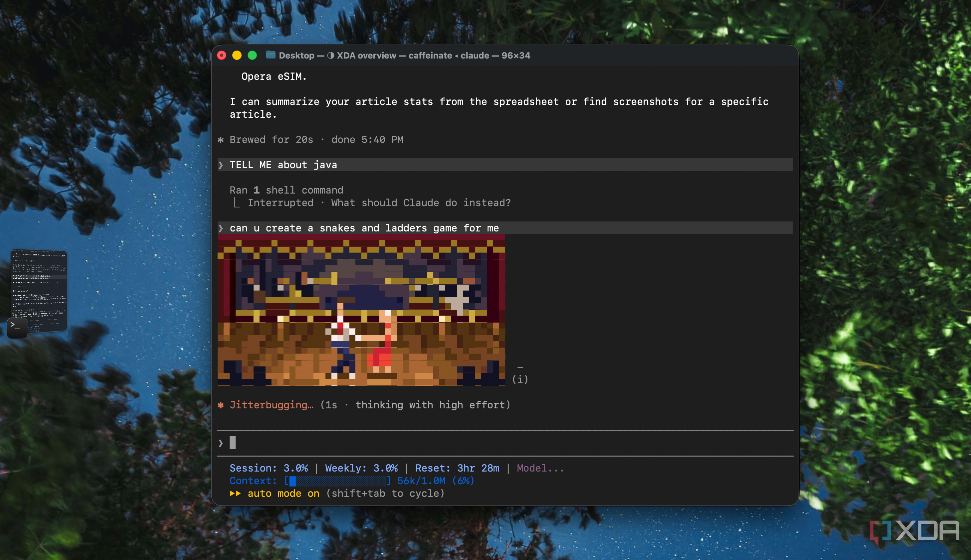Click the window title XDA overview text
Viewport: 971px width, 560px height.
[366, 56]
